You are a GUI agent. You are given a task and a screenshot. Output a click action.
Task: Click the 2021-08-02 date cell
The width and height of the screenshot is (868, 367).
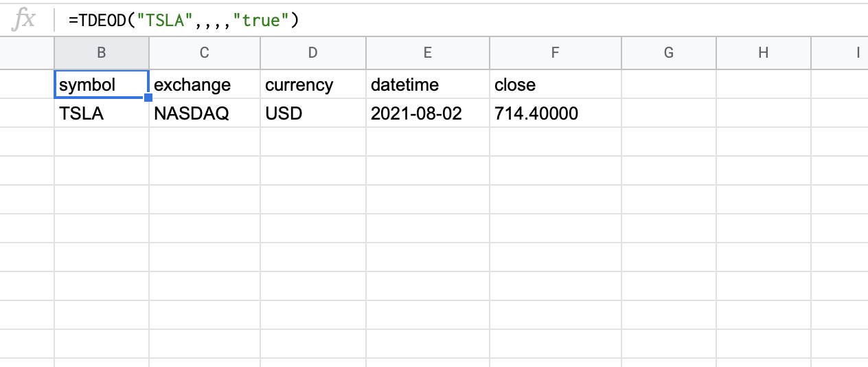[427, 113]
